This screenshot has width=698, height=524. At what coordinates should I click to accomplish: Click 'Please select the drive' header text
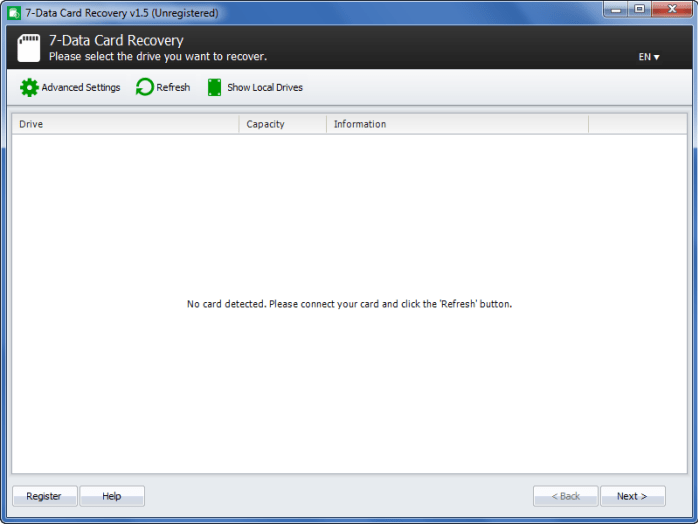[158, 57]
